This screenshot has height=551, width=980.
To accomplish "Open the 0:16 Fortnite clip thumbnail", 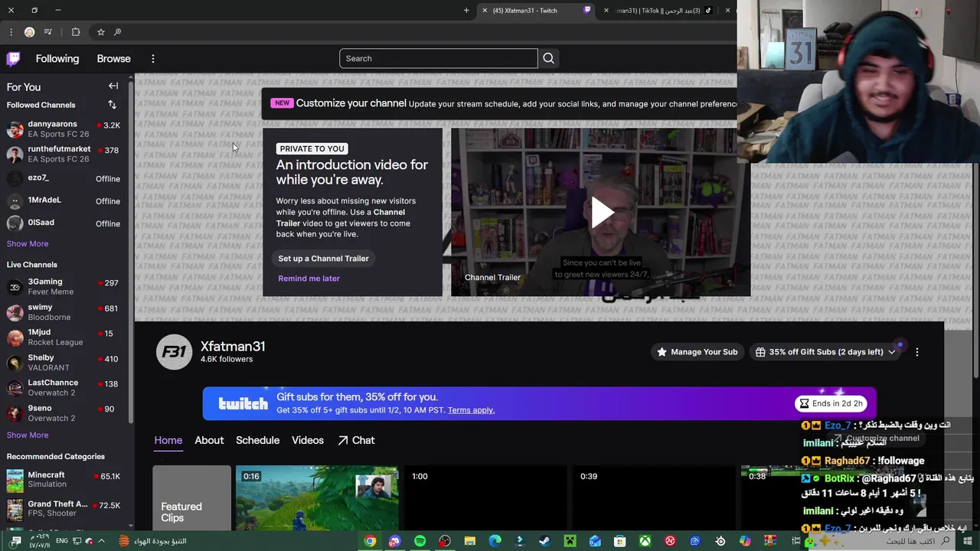I will click(317, 497).
